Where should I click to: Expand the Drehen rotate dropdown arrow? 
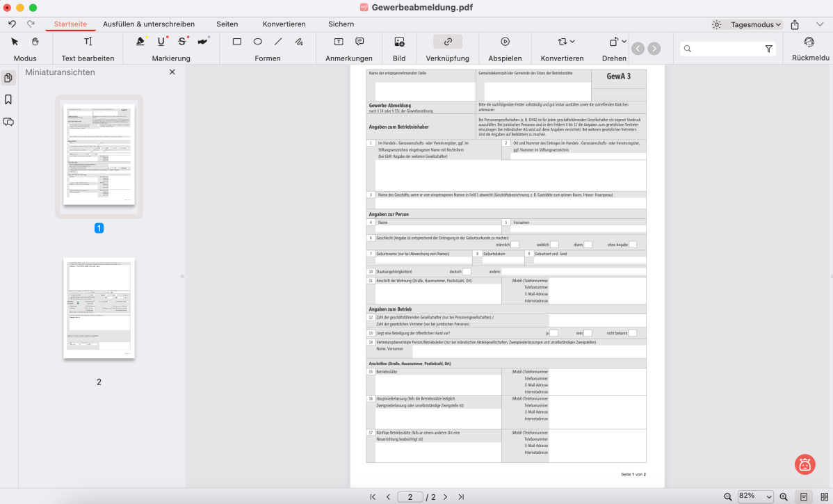click(x=624, y=42)
